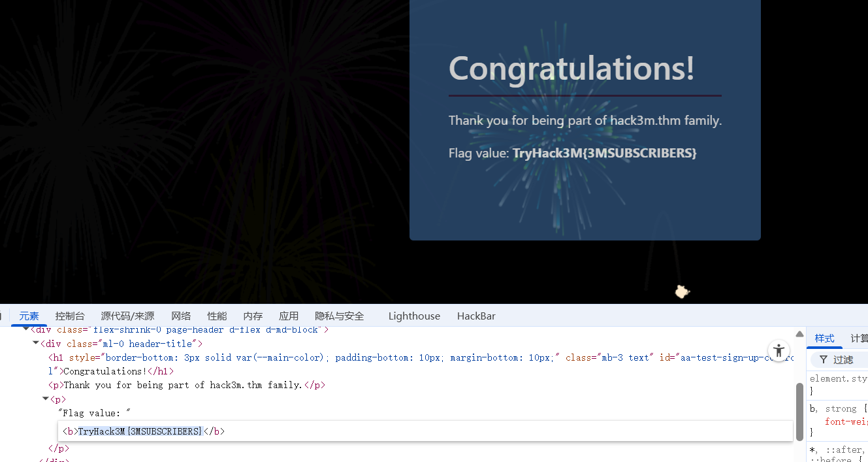The height and width of the screenshot is (462, 868).
Task: Open the Lighthouse tab
Action: click(414, 316)
